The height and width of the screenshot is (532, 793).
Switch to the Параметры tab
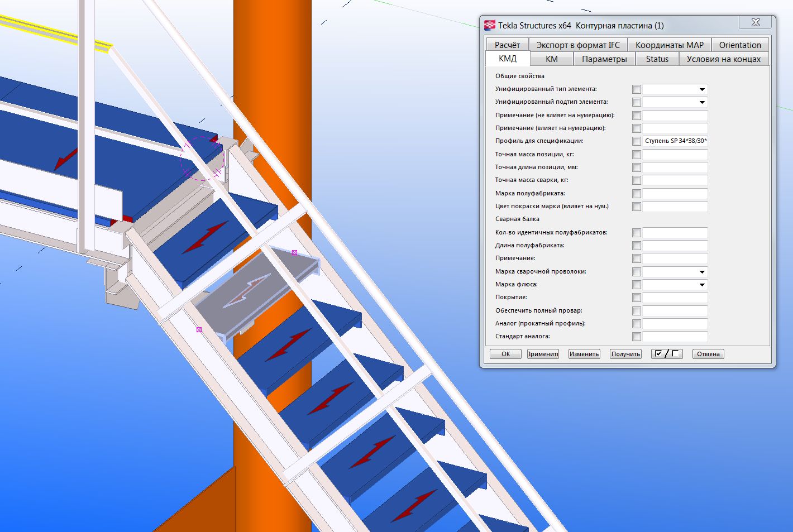(604, 59)
